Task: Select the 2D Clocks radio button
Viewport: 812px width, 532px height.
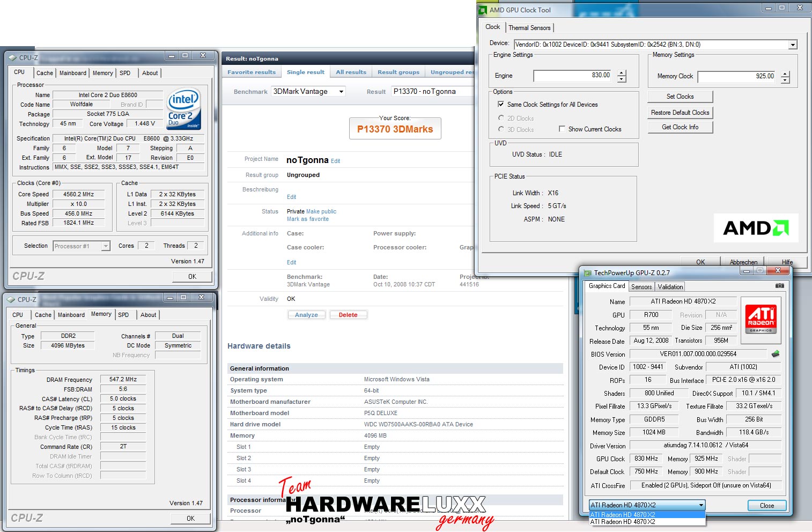Action: tap(501, 118)
